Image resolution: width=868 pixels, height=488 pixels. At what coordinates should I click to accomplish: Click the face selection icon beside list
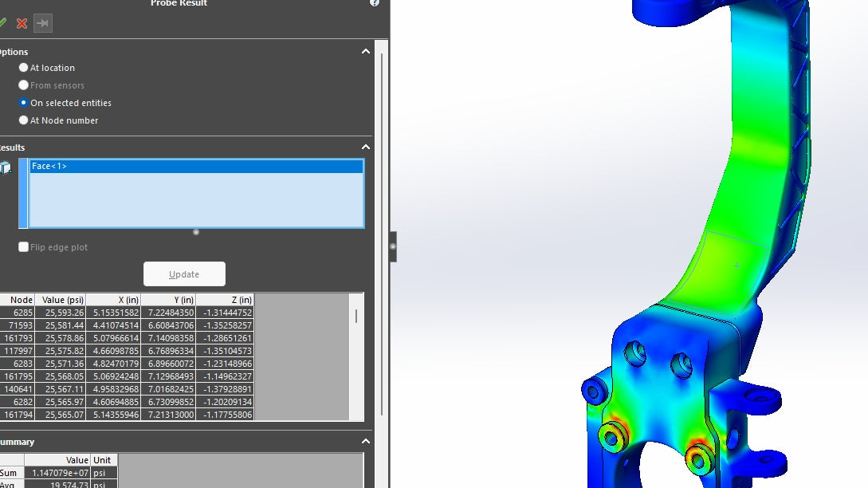(6, 167)
